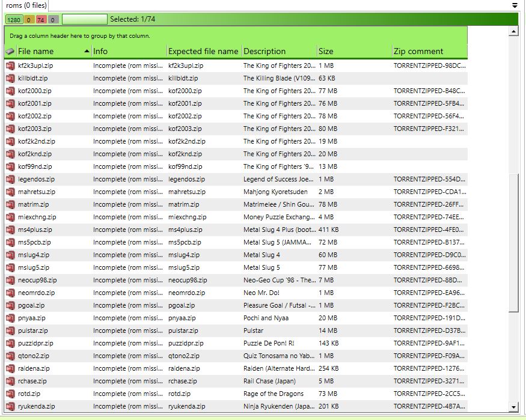Click the red archive icon for kf2k3upl.zip

point(10,65)
